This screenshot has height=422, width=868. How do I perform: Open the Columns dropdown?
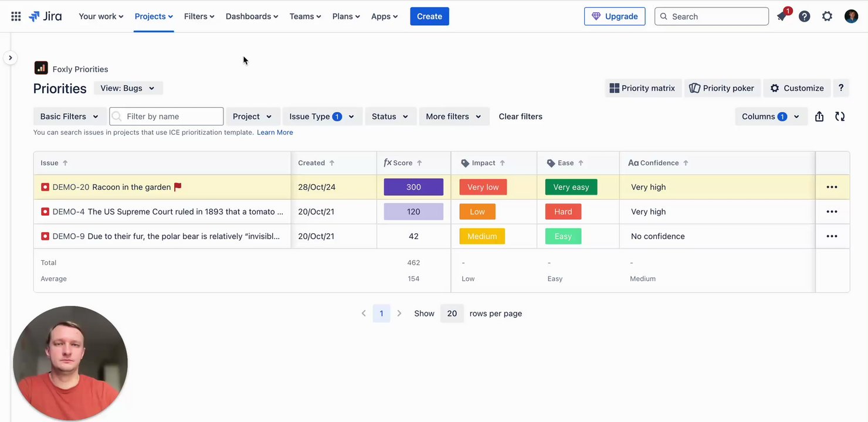tap(771, 117)
